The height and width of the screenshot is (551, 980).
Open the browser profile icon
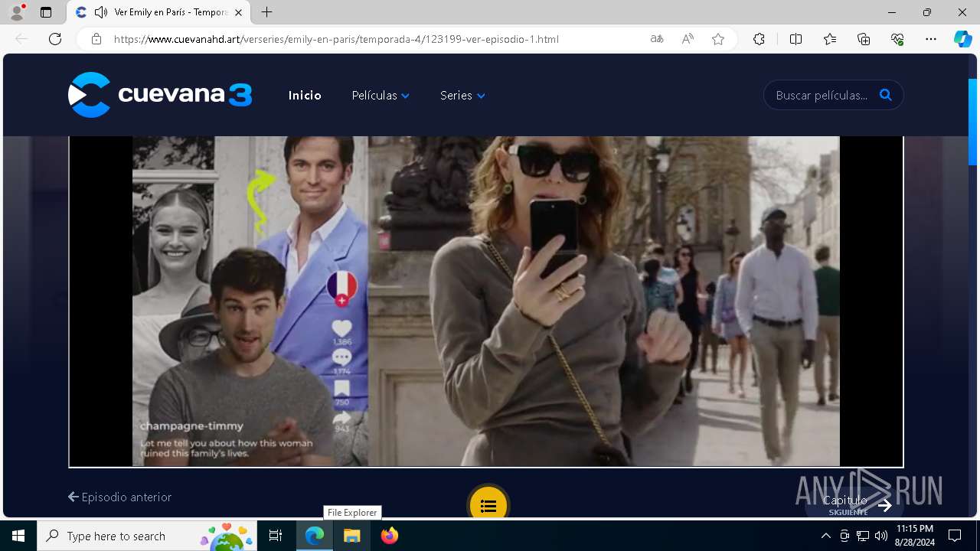(x=17, y=12)
